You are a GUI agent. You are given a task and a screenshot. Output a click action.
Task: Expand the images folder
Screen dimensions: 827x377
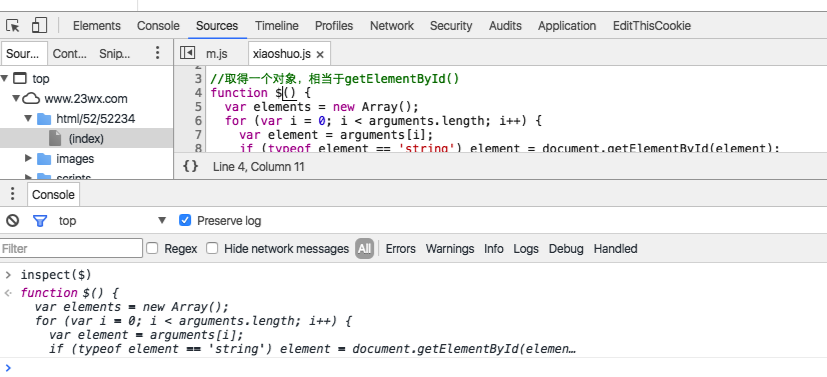(28, 158)
